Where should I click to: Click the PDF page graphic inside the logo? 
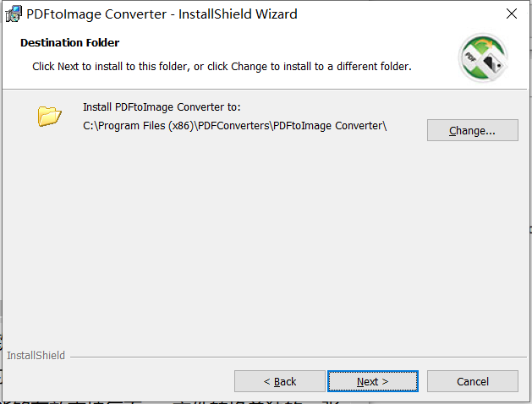coord(471,57)
